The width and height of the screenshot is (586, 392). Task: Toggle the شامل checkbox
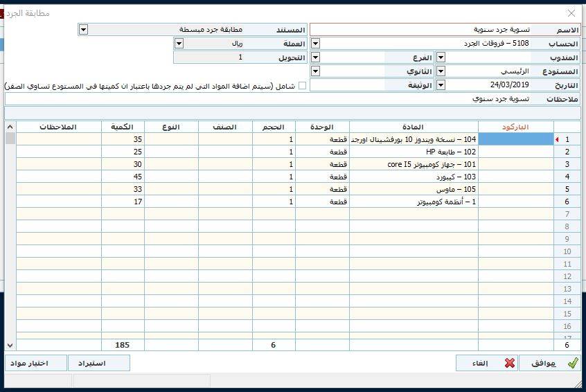pos(302,86)
